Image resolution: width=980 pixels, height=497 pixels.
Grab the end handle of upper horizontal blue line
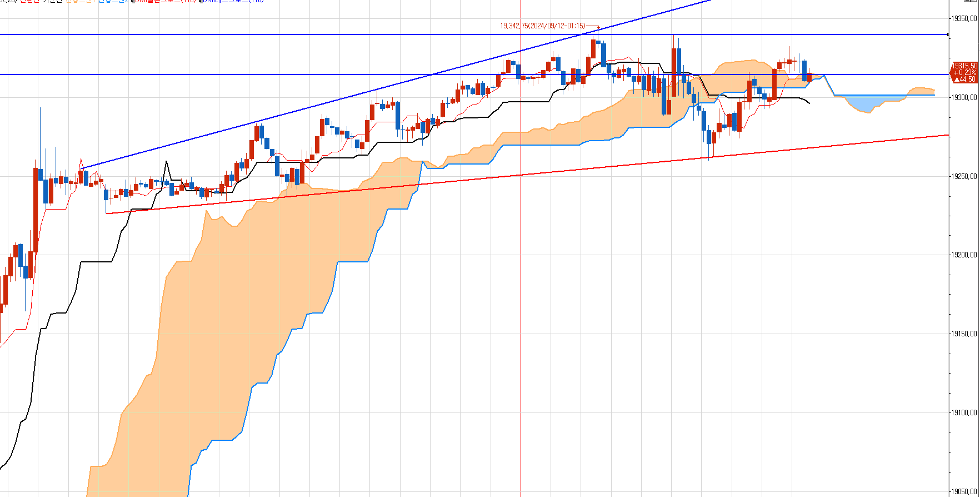pos(948,34)
